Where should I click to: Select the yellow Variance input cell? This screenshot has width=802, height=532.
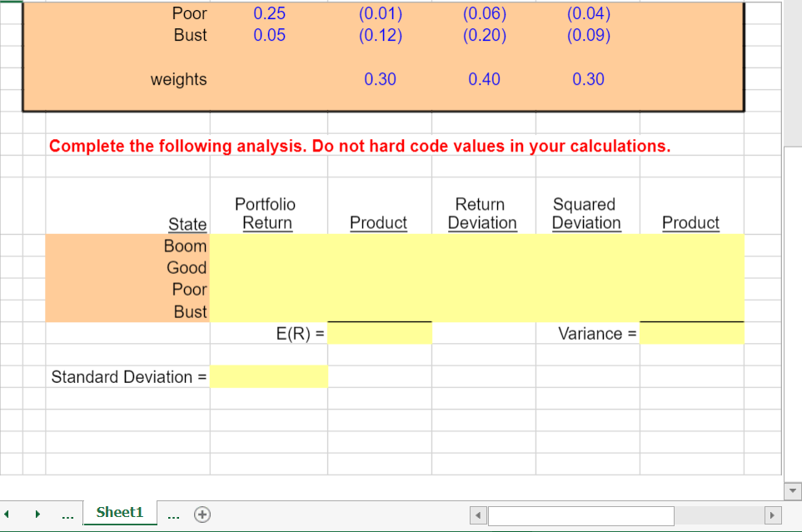[691, 333]
